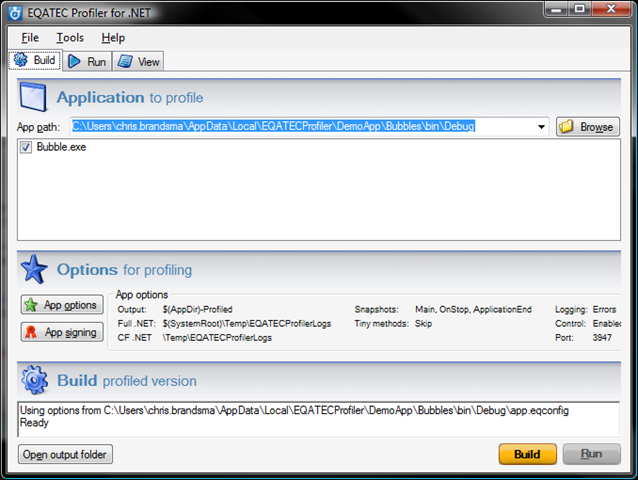The height and width of the screenshot is (480, 638).
Task: Uncheck the Bubble.exe checkbox
Action: pyautogui.click(x=26, y=147)
